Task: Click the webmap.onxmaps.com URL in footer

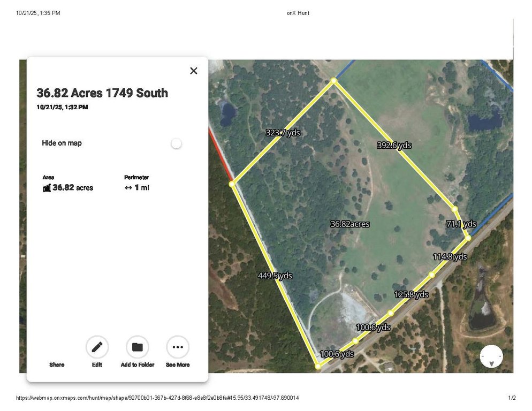Action: tap(157, 398)
